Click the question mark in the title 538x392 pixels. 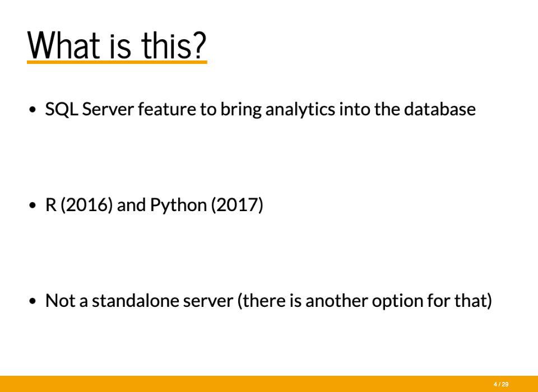tap(200, 45)
